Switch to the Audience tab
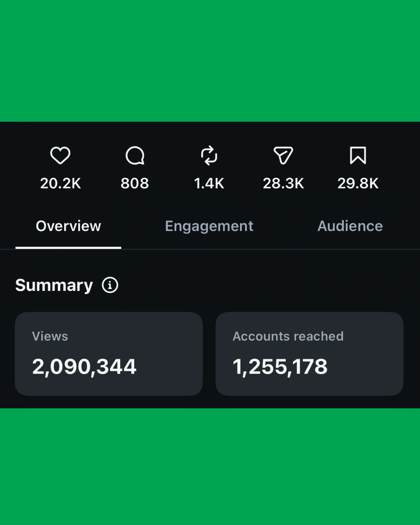Image resolution: width=420 pixels, height=525 pixels. pyautogui.click(x=350, y=226)
